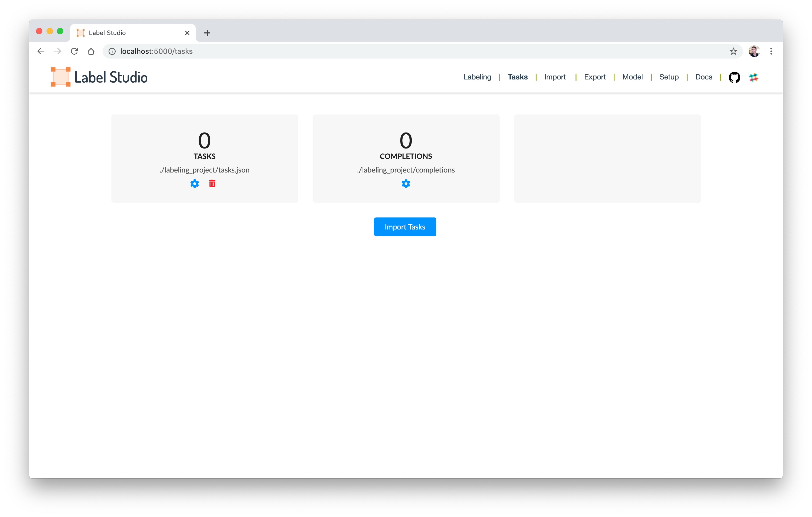
Task: Go back with the browser back arrow
Action: 41,51
